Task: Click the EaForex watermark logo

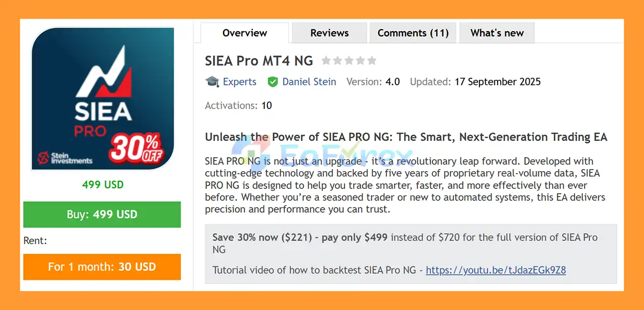Action: tap(321, 151)
